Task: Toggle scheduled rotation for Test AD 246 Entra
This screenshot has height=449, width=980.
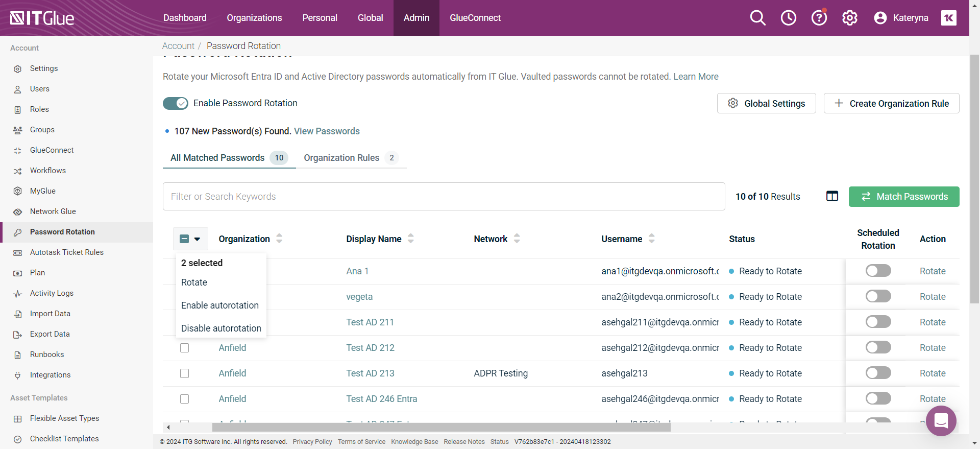Action: 878,398
